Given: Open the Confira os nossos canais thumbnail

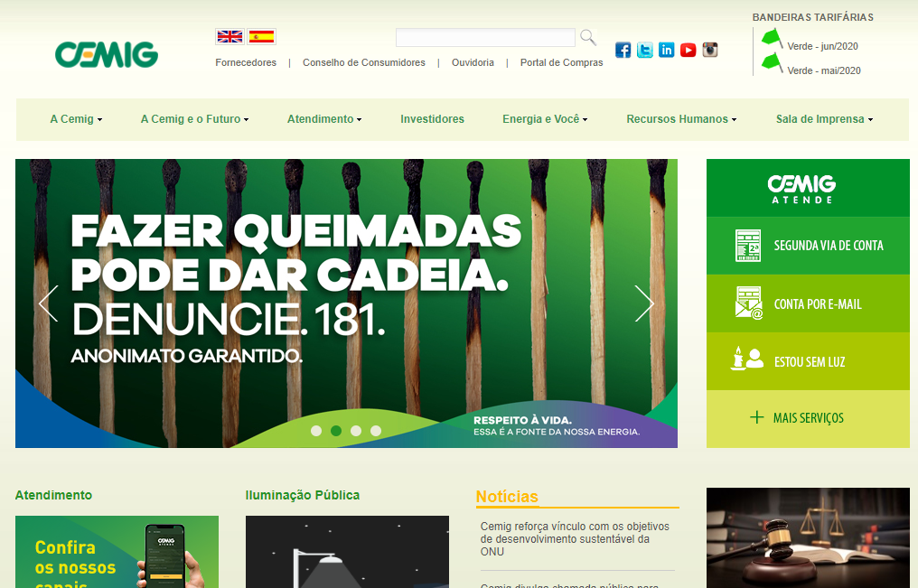Looking at the screenshot, I should tap(117, 552).
